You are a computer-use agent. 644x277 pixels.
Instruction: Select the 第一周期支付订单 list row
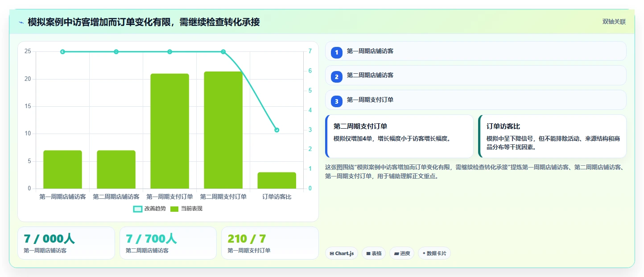coord(476,100)
